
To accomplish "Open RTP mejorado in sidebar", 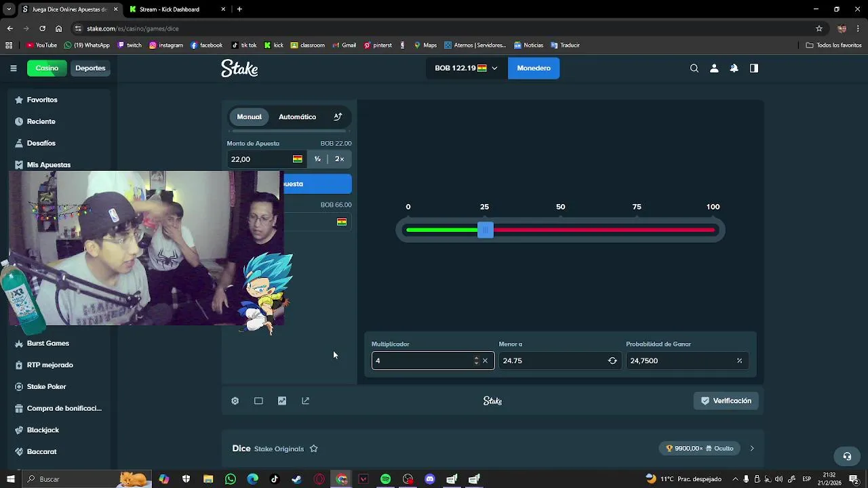I will click(58, 365).
